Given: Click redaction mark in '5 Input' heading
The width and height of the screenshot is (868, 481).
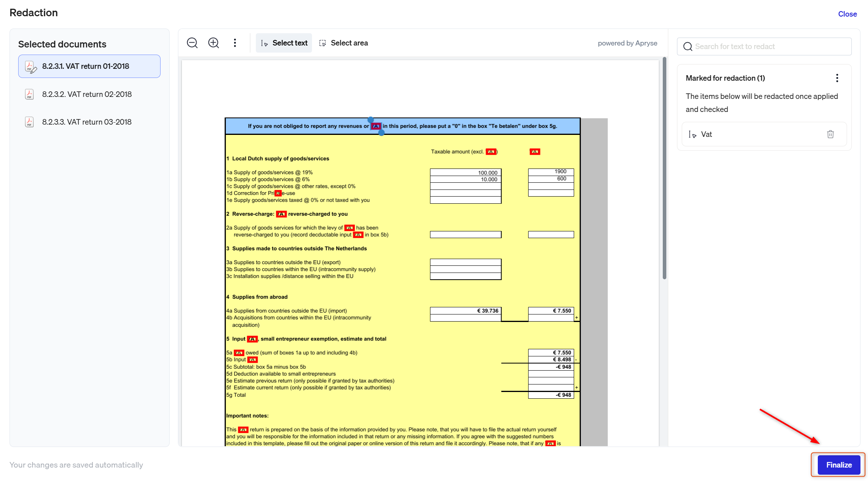Looking at the screenshot, I should [x=252, y=339].
